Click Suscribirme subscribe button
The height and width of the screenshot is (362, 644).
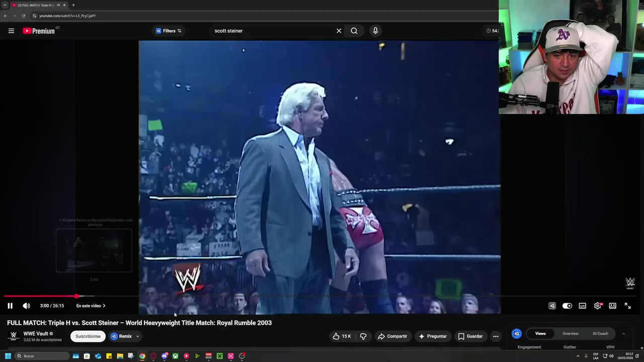click(88, 336)
